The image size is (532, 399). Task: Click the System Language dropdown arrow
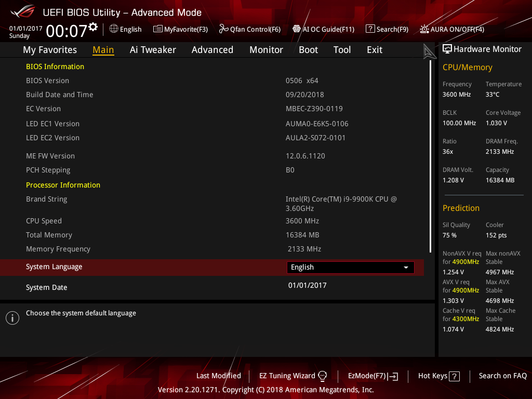406,268
